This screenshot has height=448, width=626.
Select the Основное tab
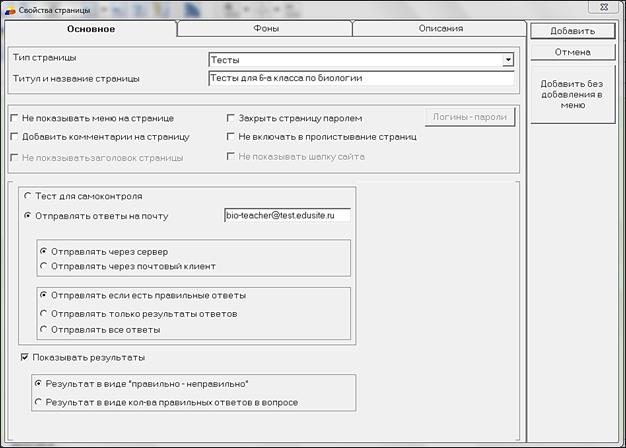[91, 29]
